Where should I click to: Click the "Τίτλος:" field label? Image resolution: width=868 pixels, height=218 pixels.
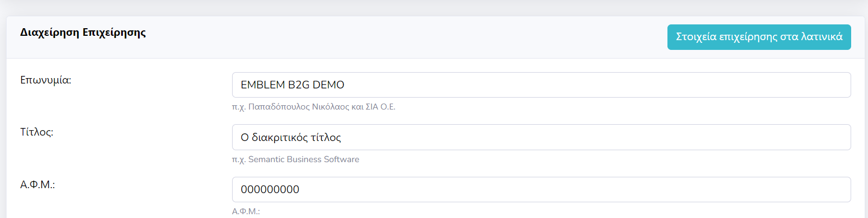coord(36,132)
